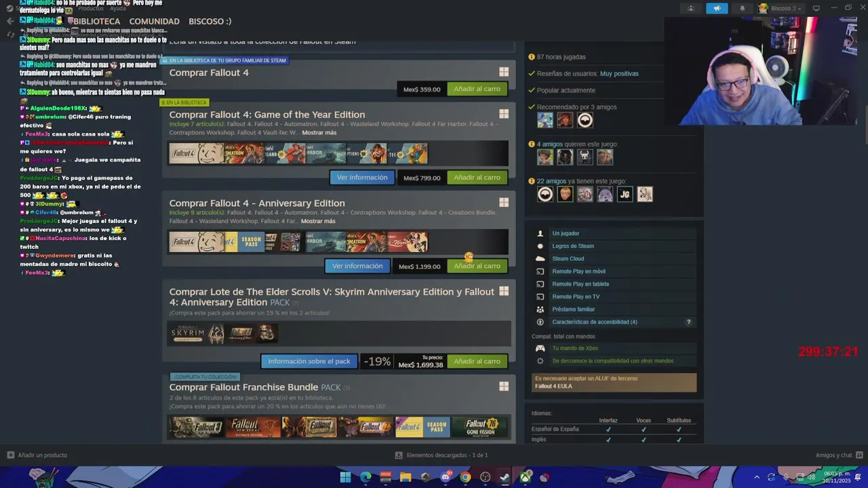Click Windows icon on Skyrim bundle box
Image resolution: width=868 pixels, height=488 pixels.
504,291
